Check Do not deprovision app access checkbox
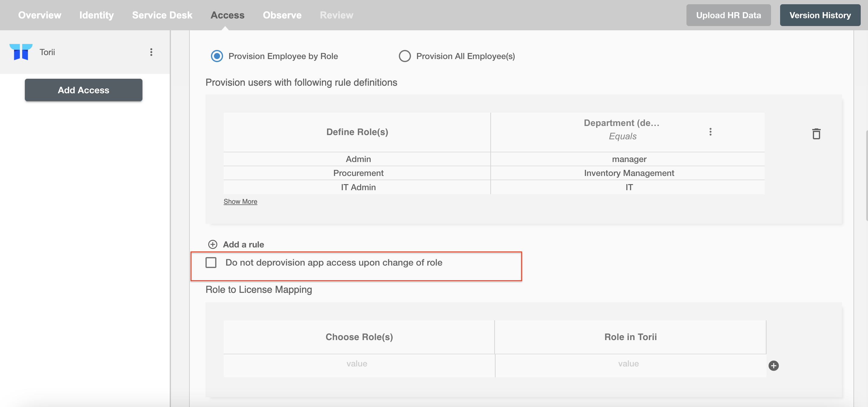The height and width of the screenshot is (407, 868). pyautogui.click(x=211, y=263)
